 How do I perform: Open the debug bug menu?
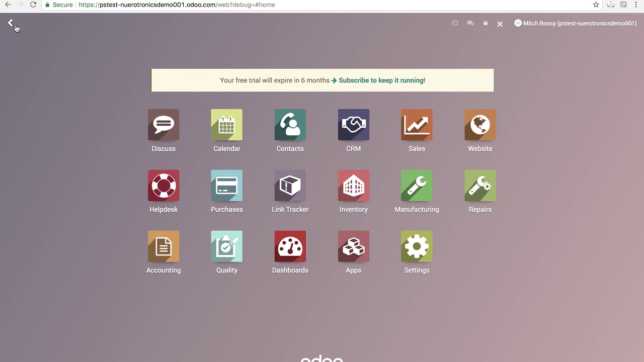pyautogui.click(x=486, y=23)
